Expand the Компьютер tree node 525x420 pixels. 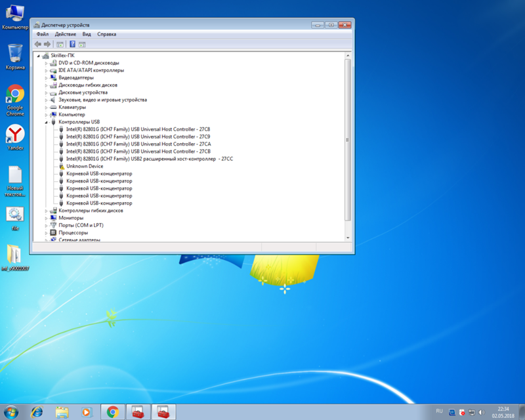pos(46,115)
